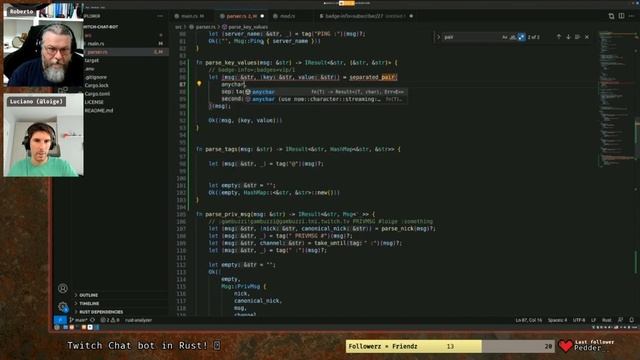Change UTF-8 file encoding
The width and height of the screenshot is (640, 360).
[579, 320]
